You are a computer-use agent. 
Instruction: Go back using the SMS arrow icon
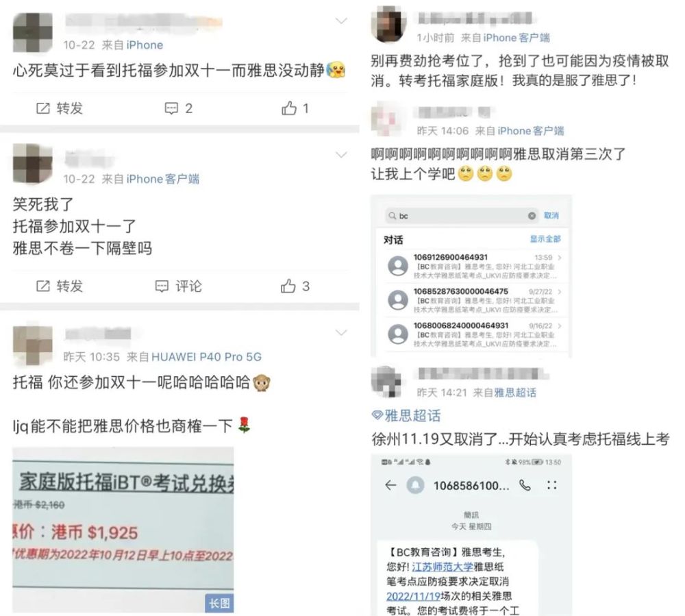coord(390,485)
